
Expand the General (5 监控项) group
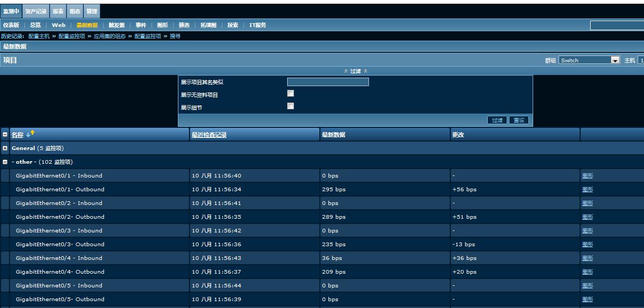coord(5,148)
